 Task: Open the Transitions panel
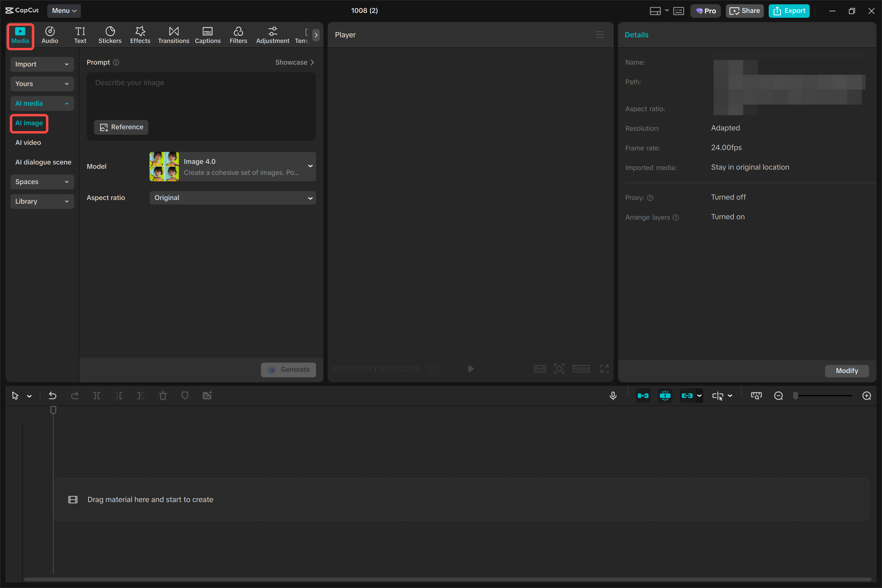tap(173, 35)
